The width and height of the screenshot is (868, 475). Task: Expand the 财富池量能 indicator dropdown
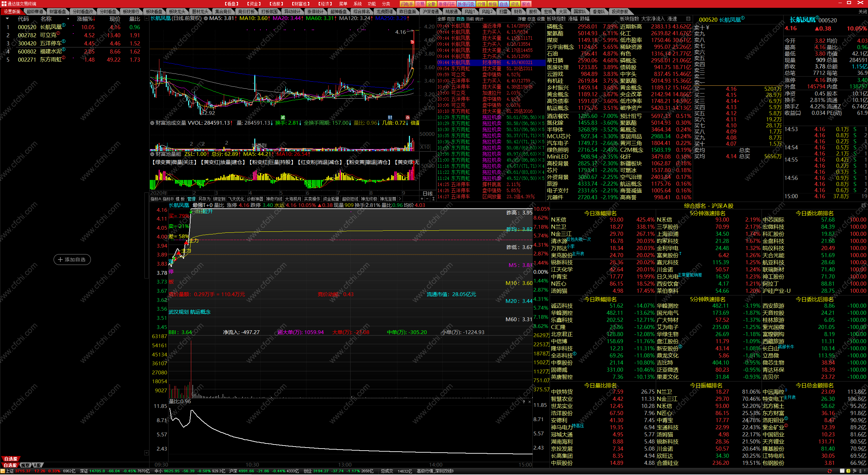[152, 154]
